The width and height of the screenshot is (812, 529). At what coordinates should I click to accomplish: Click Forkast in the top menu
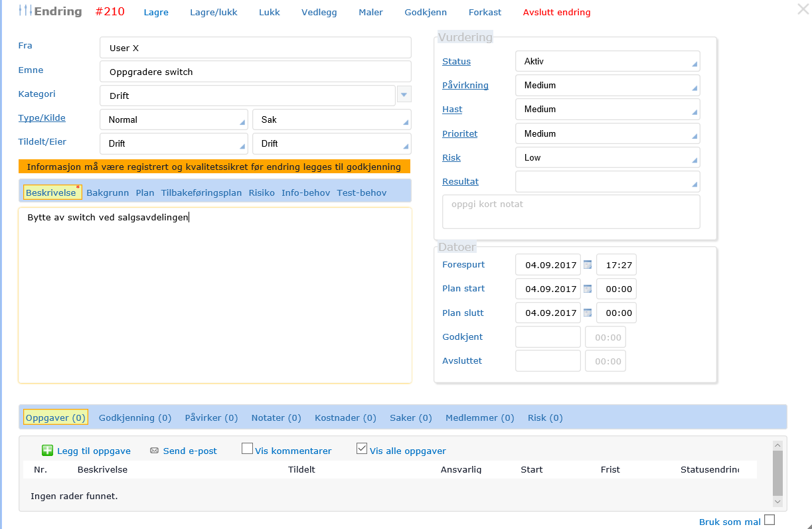point(485,12)
